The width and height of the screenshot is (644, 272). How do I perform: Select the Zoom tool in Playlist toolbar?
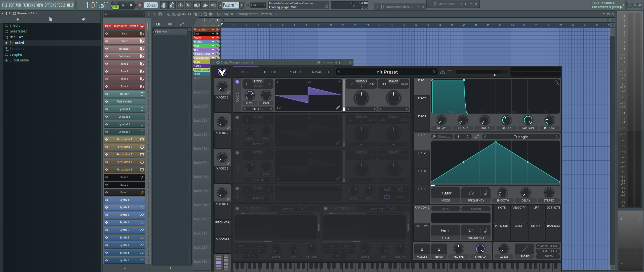click(x=206, y=14)
